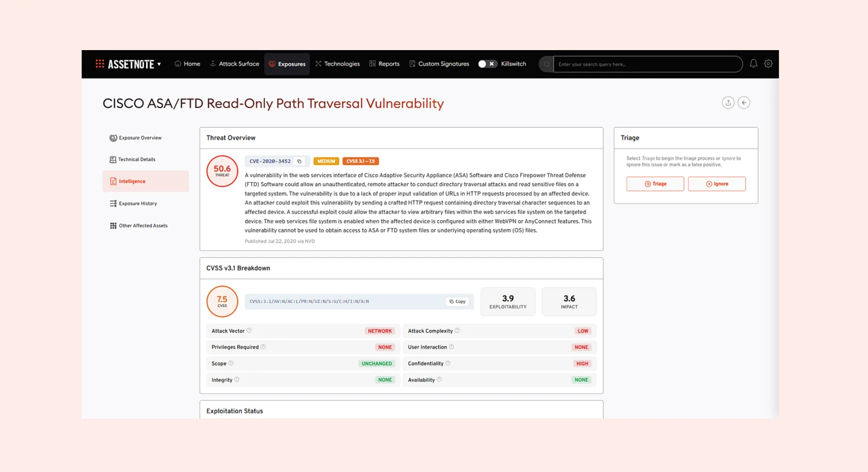Open the Exposures navigation tab
The image size is (868, 472).
[x=287, y=64]
